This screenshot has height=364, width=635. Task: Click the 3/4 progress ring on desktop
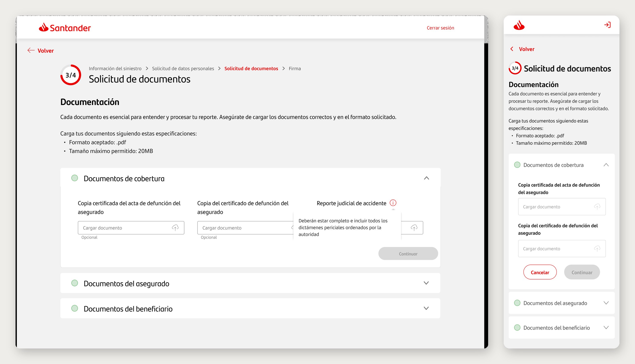[x=71, y=75]
